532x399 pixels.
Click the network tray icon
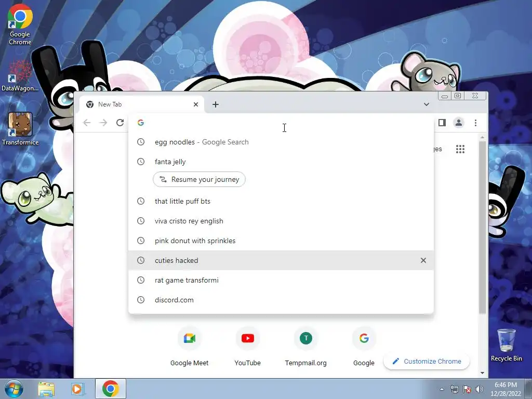pyautogui.click(x=454, y=389)
